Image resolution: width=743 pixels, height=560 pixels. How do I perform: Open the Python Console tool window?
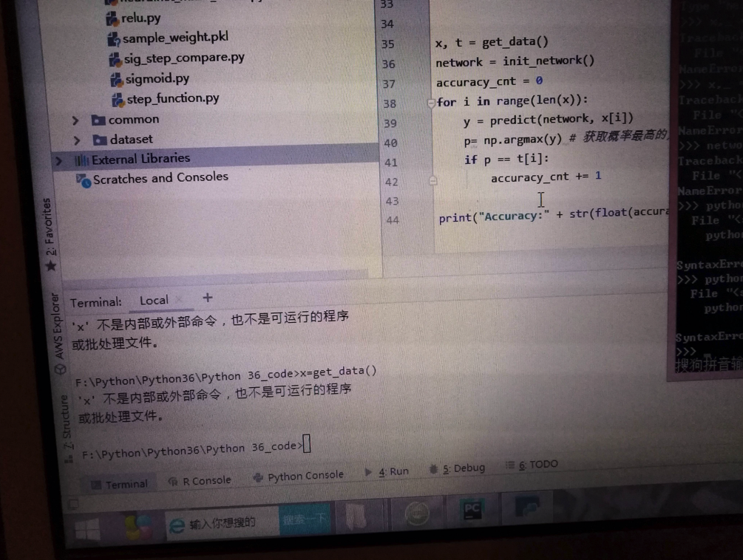coord(299,477)
